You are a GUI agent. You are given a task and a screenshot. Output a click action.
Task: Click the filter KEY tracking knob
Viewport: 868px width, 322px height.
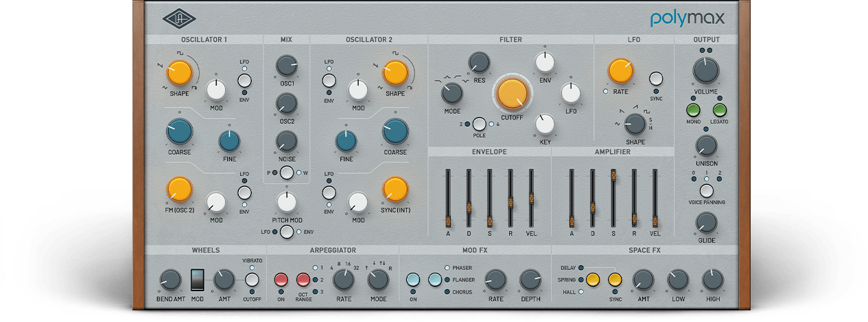point(544,124)
